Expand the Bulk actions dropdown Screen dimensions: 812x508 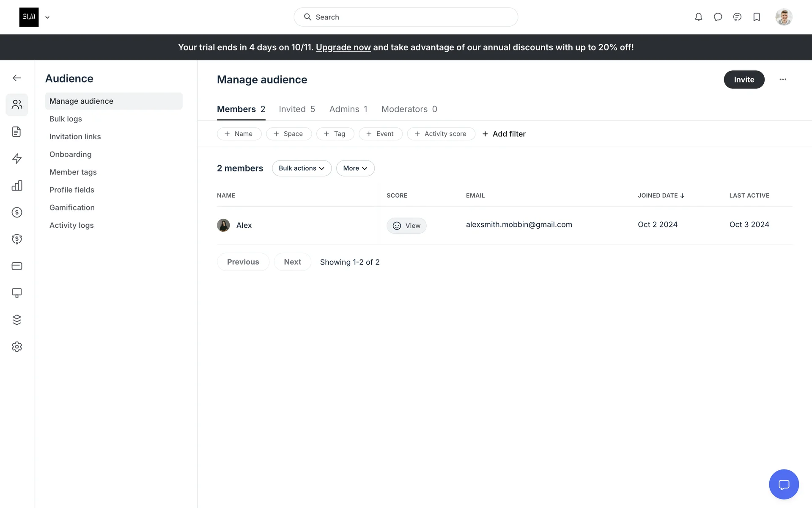[302, 168]
